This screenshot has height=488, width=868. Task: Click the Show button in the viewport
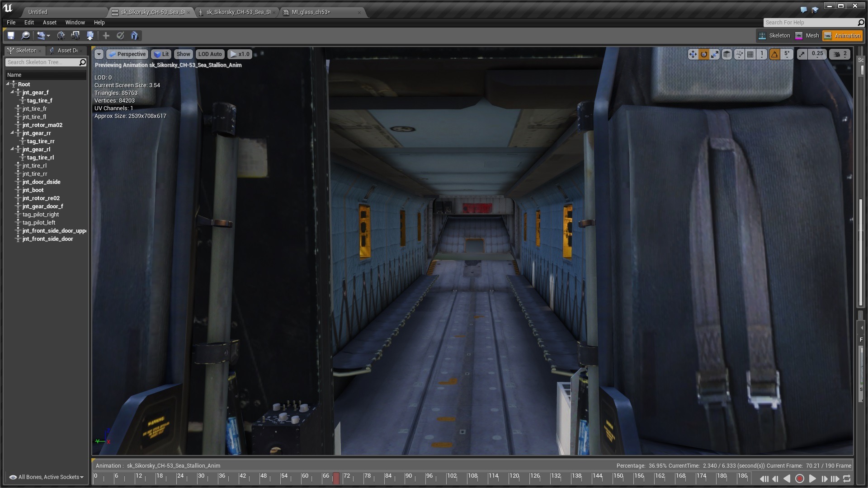point(183,54)
